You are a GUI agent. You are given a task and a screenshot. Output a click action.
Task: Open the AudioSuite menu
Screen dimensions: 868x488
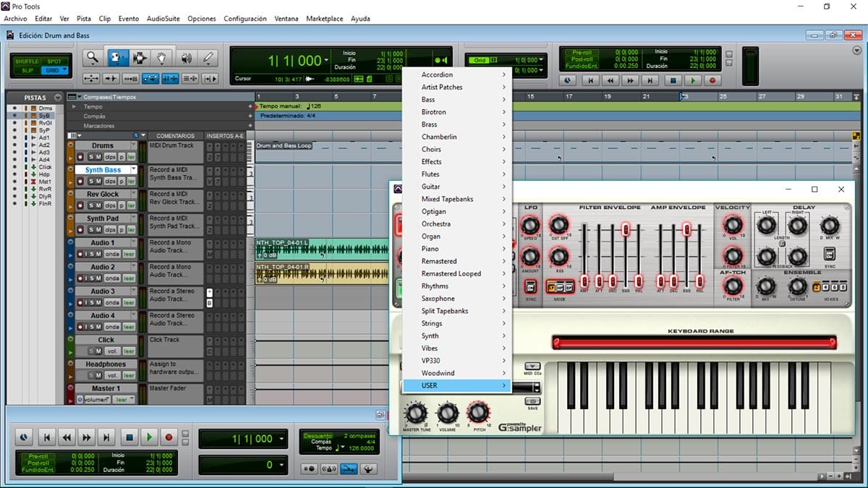163,18
